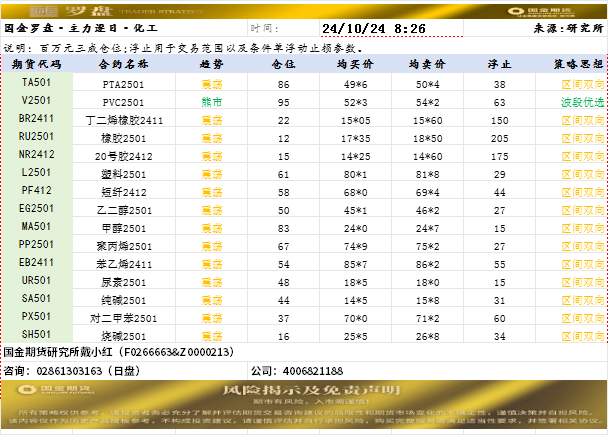Viewport: 608px width, 435px height.
Task: Select the NR2412 code cell
Action: point(36,154)
